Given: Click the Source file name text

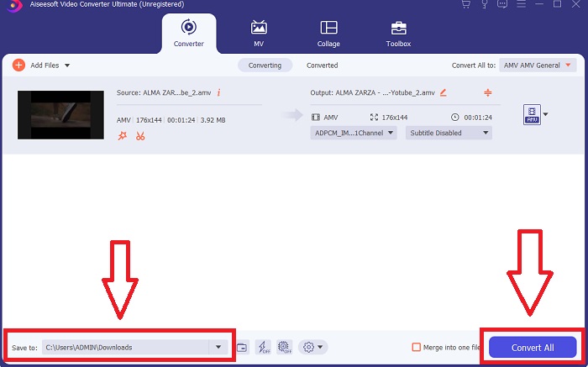Looking at the screenshot, I should click(x=164, y=92).
